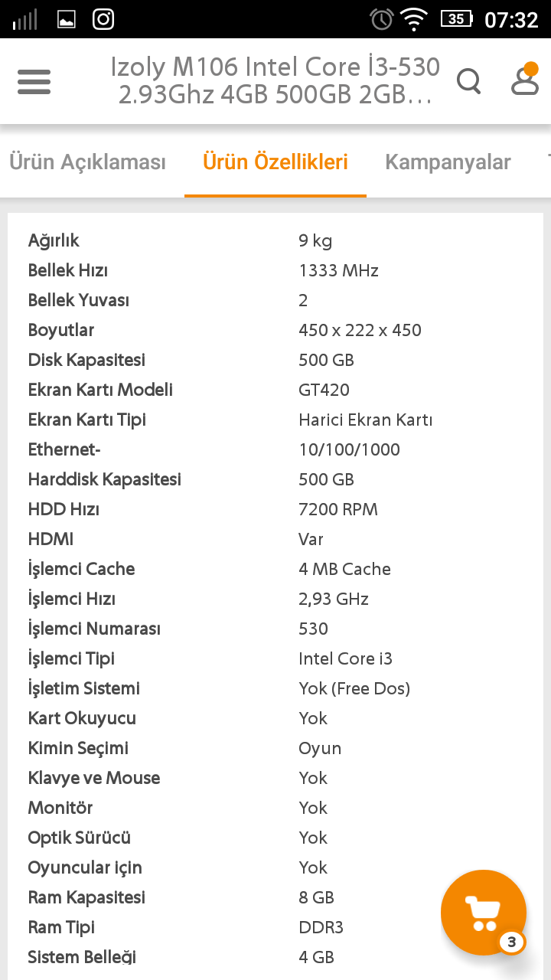This screenshot has width=551, height=980.
Task: Tap the GT420 value text
Action: tap(324, 390)
